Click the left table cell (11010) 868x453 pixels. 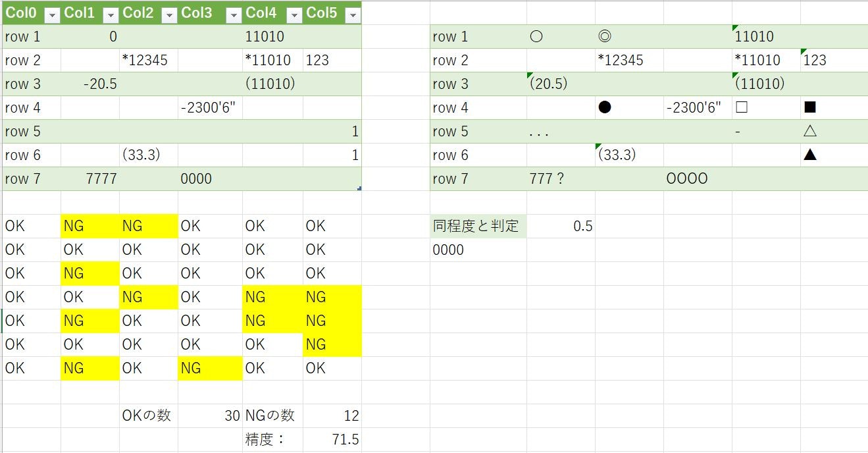(x=273, y=84)
